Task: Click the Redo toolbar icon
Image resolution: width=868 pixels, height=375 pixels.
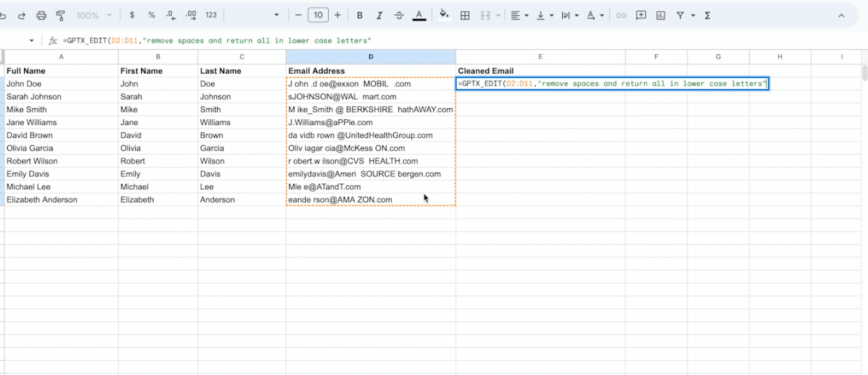Action: coord(22,16)
